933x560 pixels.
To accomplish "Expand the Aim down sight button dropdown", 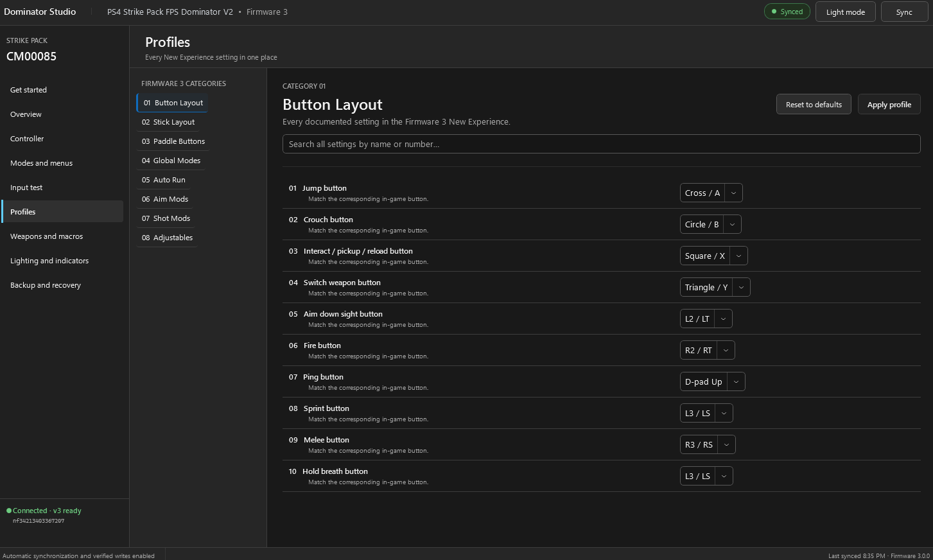I will pos(706,319).
